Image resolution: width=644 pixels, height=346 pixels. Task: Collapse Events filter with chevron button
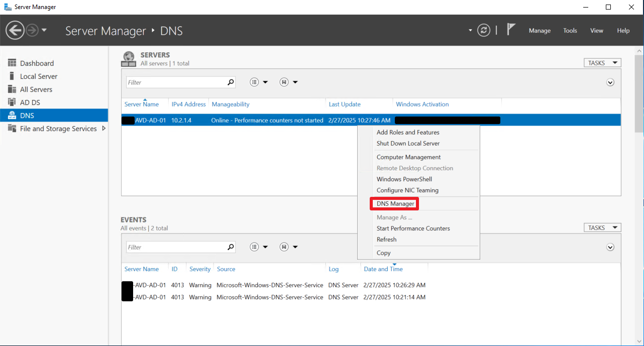point(610,247)
